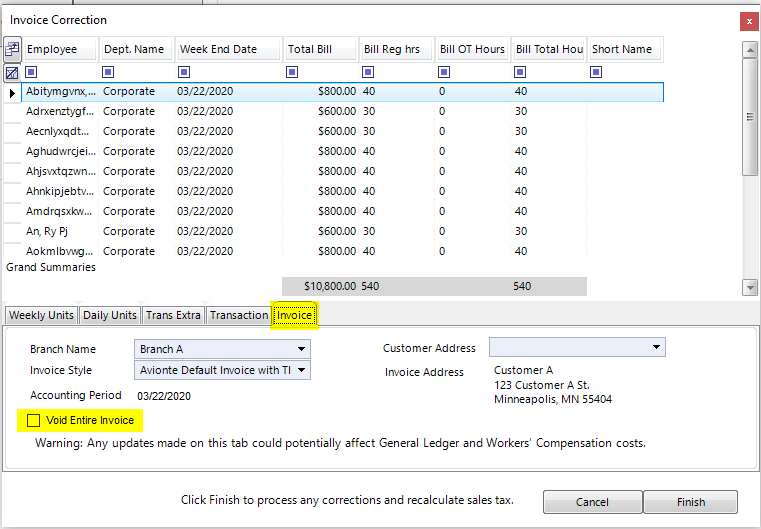Sort by the Week End Date header
This screenshot has height=529, width=761.
coord(229,49)
